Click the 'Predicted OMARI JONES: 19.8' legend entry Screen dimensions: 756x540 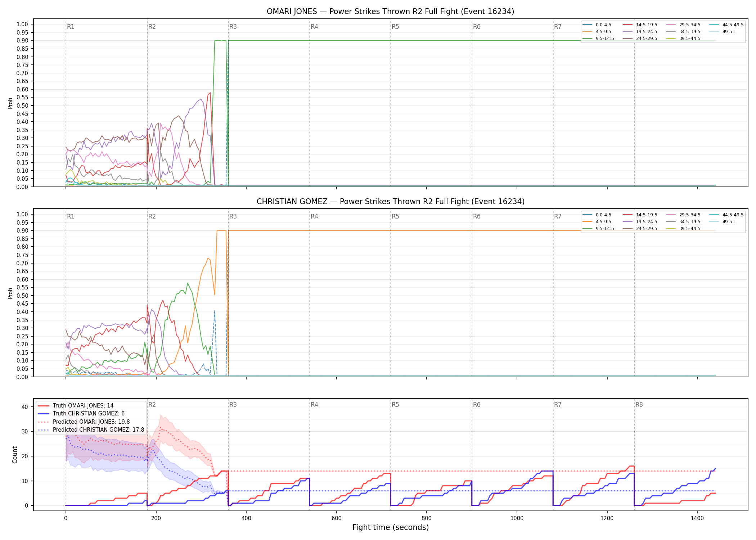click(x=84, y=422)
